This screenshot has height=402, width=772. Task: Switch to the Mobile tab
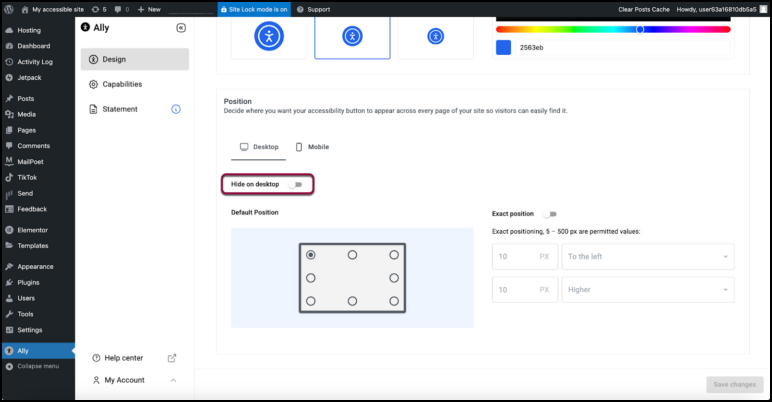311,147
